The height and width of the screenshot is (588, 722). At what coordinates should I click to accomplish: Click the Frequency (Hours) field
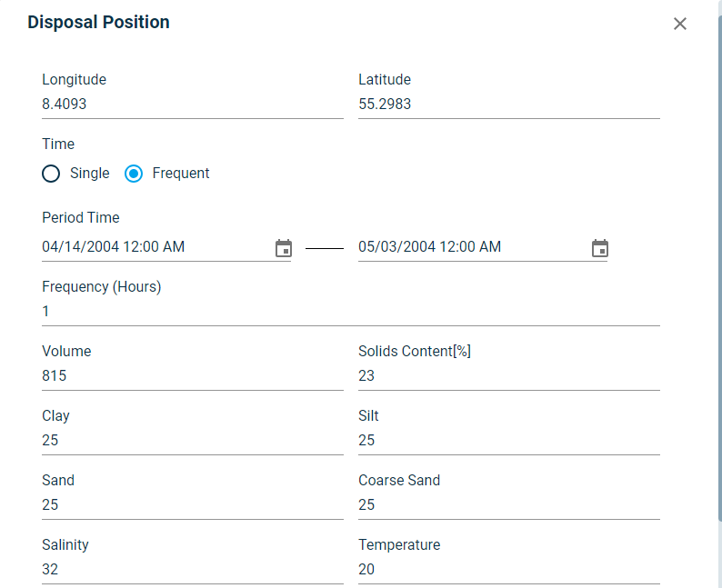click(350, 312)
